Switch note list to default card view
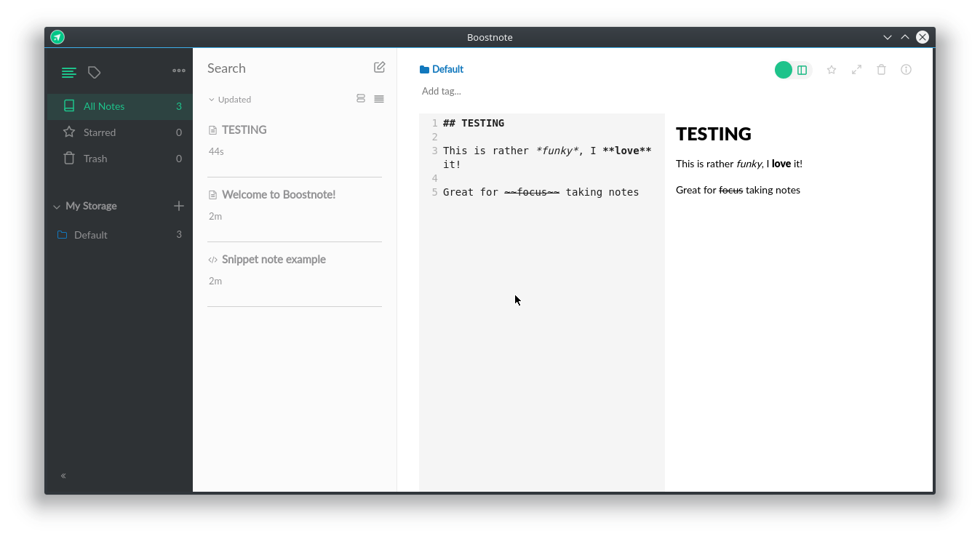The width and height of the screenshot is (980, 539). click(x=361, y=99)
